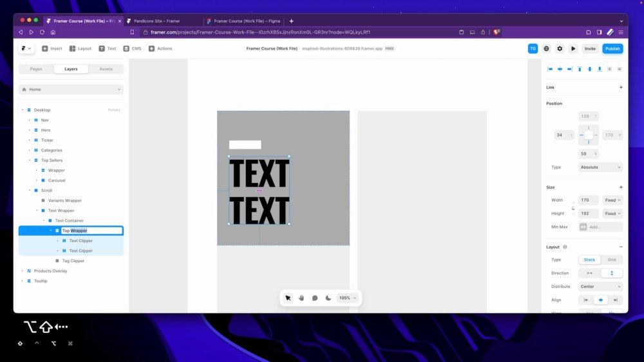This screenshot has width=644, height=362.
Task: Click the Height field 192
Action: (588, 214)
